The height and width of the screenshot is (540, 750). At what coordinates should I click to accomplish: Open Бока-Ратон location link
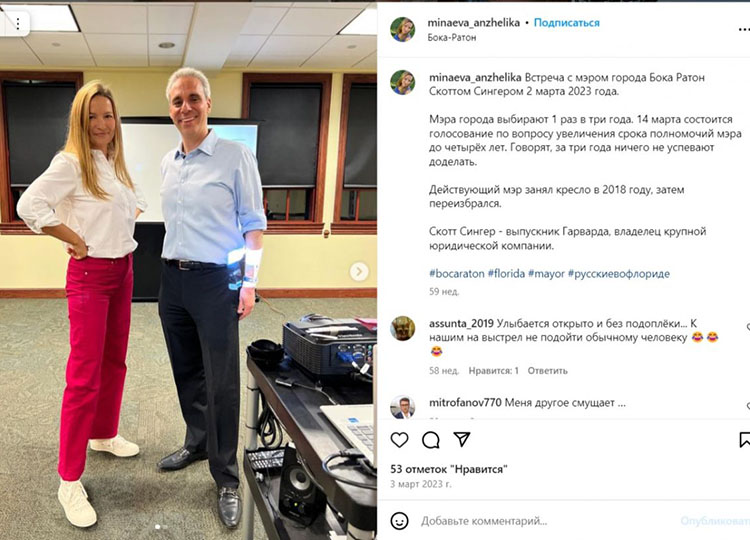coord(452,37)
